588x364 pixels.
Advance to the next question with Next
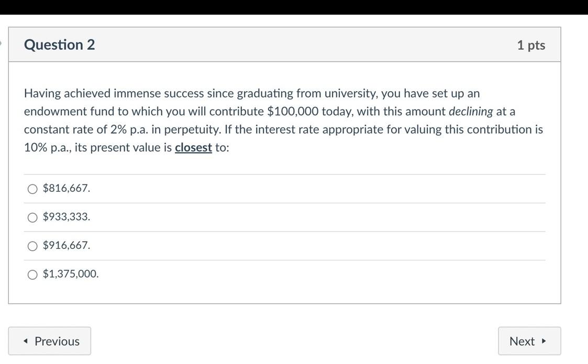tap(528, 341)
